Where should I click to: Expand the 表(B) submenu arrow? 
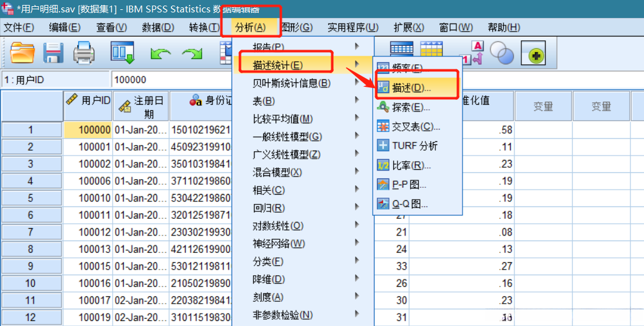point(357,100)
